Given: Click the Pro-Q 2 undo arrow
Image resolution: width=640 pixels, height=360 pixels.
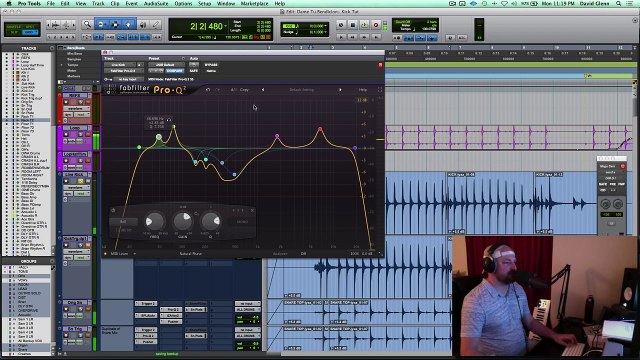Looking at the screenshot, I should click(x=208, y=89).
